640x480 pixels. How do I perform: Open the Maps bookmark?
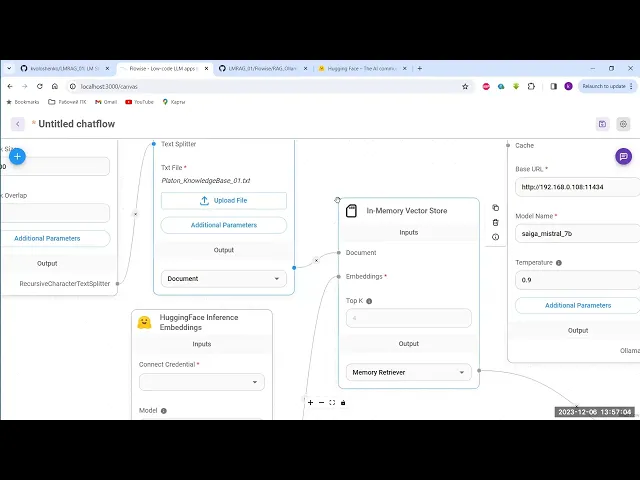pyautogui.click(x=174, y=102)
